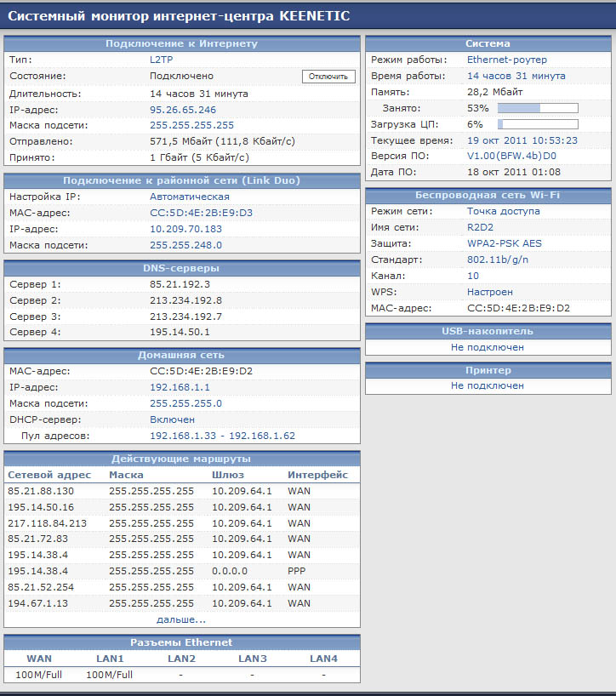This screenshot has height=696, width=616.
Task: Click the LAN4 port header
Action: coord(323,659)
